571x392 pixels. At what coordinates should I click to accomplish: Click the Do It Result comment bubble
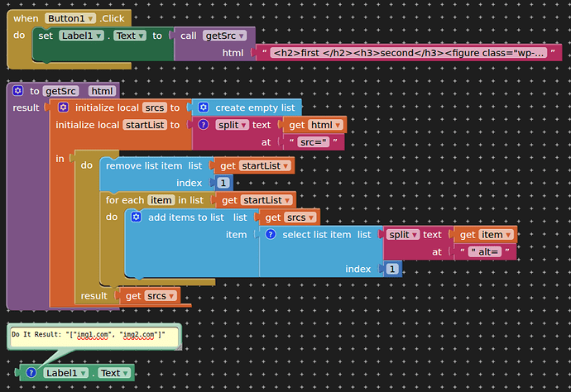[93, 335]
